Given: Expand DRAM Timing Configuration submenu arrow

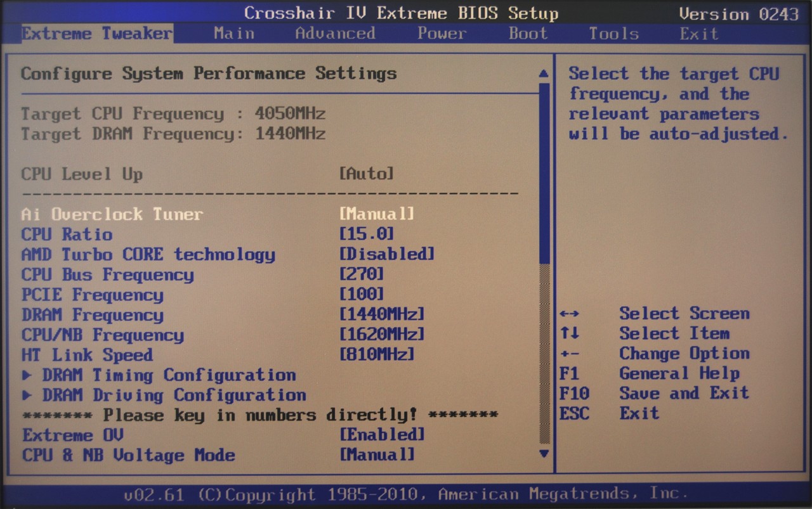Looking at the screenshot, I should click(x=27, y=375).
